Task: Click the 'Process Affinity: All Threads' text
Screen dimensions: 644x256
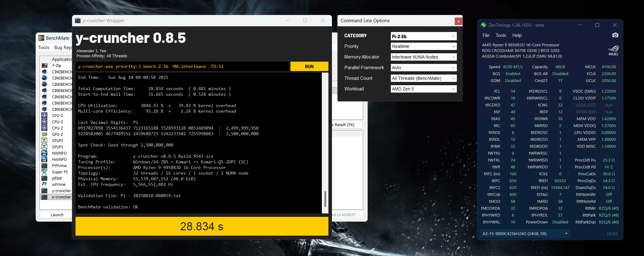Action: [x=102, y=56]
